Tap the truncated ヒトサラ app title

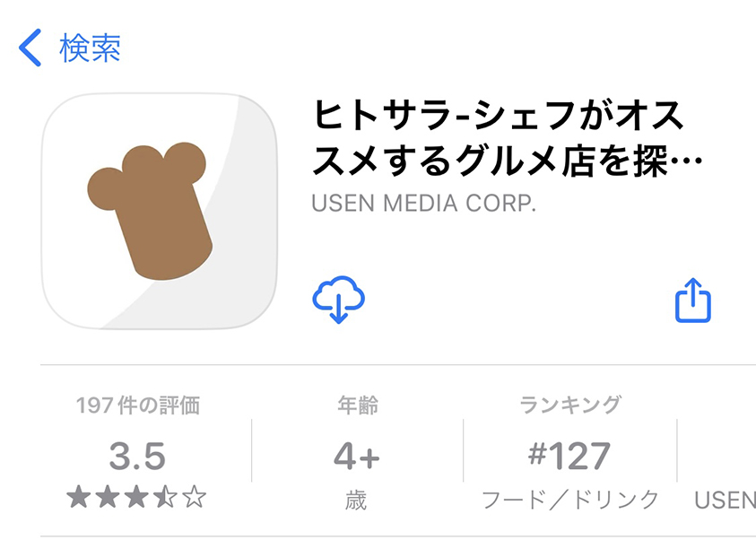[x=508, y=137]
